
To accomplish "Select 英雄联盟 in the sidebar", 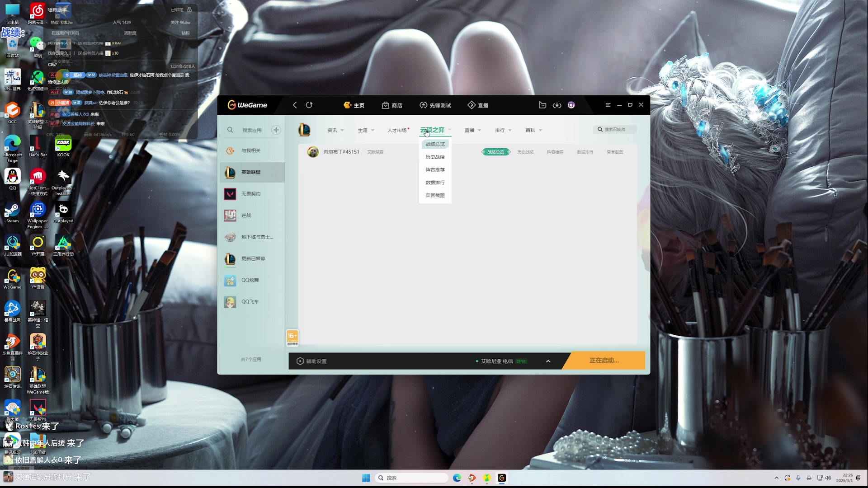I will (252, 172).
